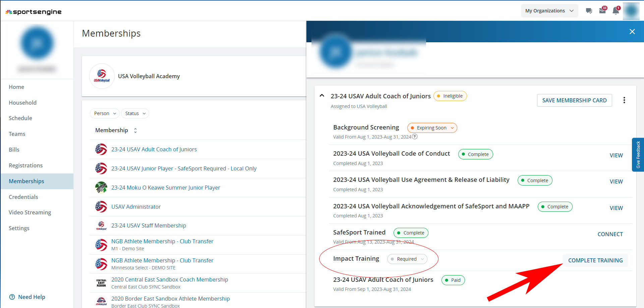Click the user avatar in top bar

tap(631, 11)
